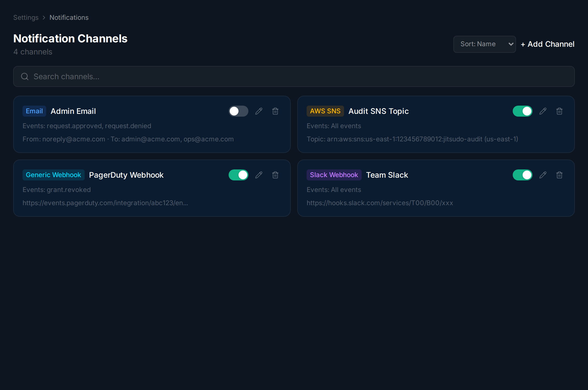Select the Team Slack title

(387, 175)
